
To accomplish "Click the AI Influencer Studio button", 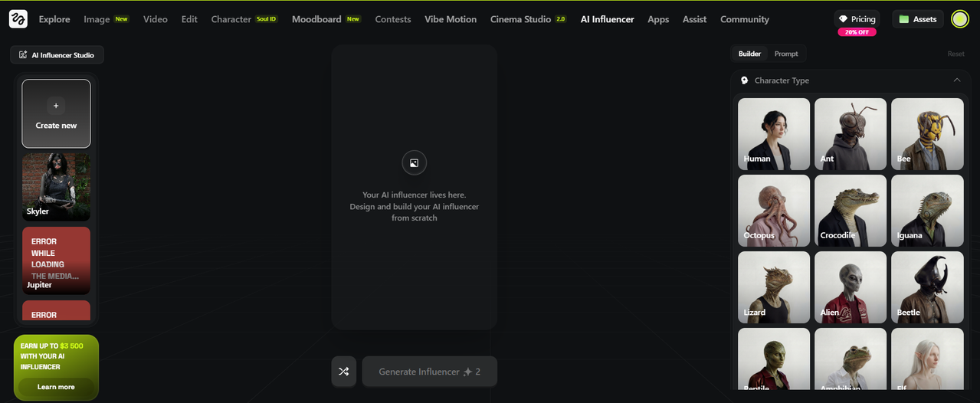I will coord(57,55).
